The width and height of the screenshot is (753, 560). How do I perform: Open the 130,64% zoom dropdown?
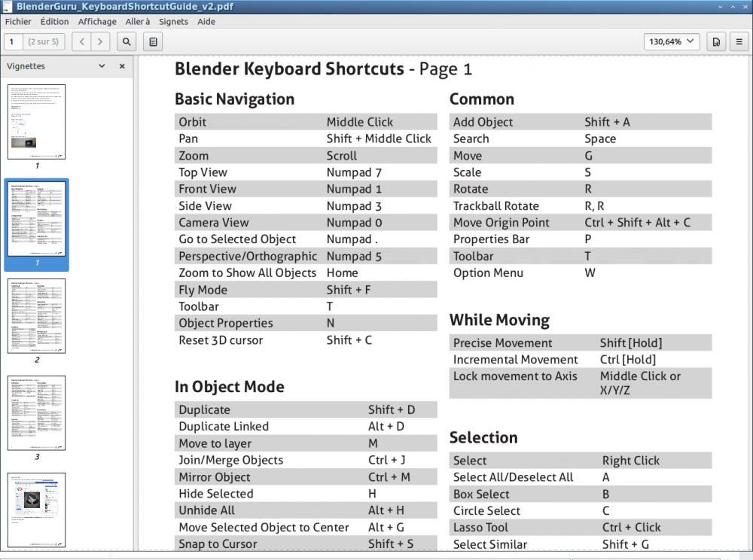tap(672, 41)
